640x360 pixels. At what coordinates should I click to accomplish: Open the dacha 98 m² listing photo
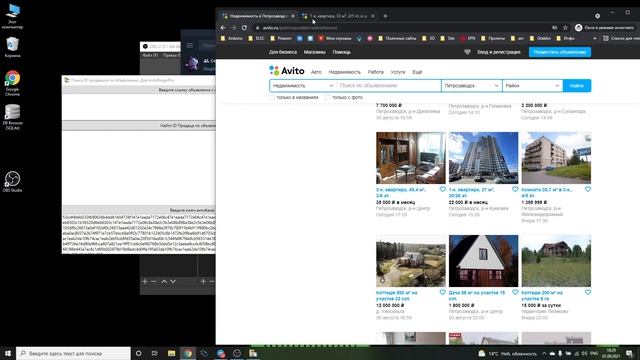click(483, 261)
